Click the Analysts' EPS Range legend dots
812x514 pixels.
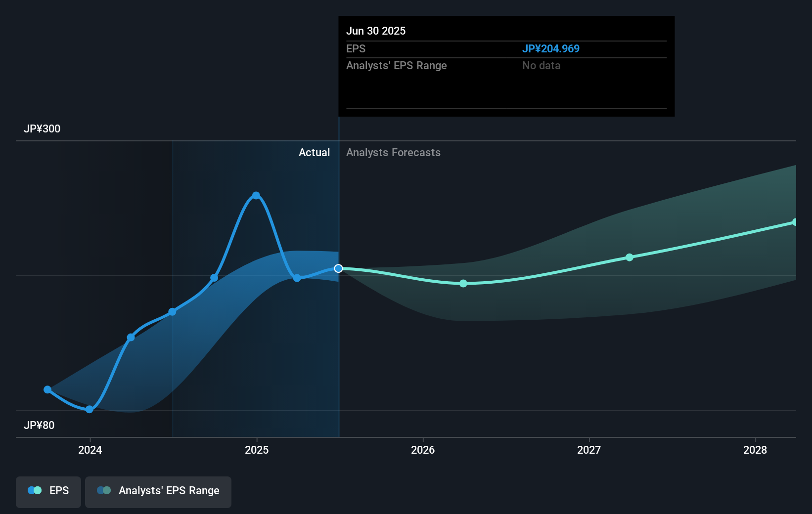click(104, 490)
